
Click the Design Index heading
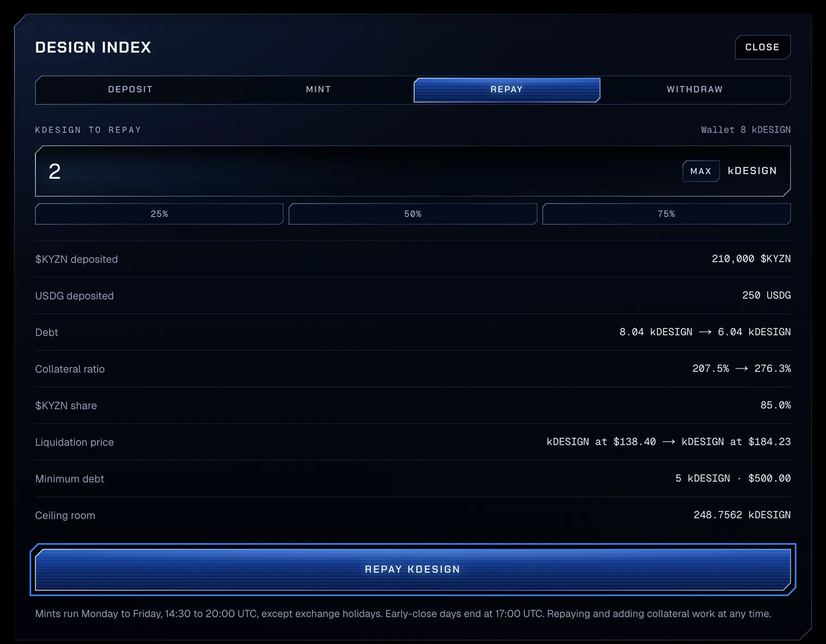click(93, 48)
